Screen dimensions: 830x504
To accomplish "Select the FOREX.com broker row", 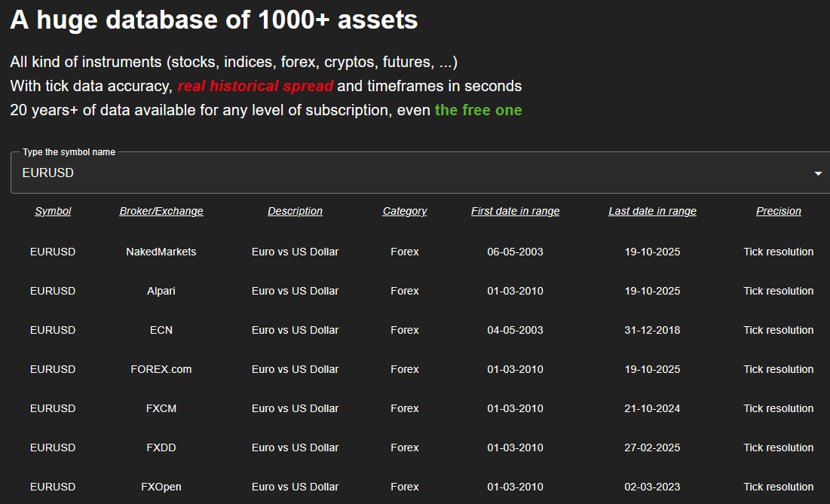I will [161, 369].
